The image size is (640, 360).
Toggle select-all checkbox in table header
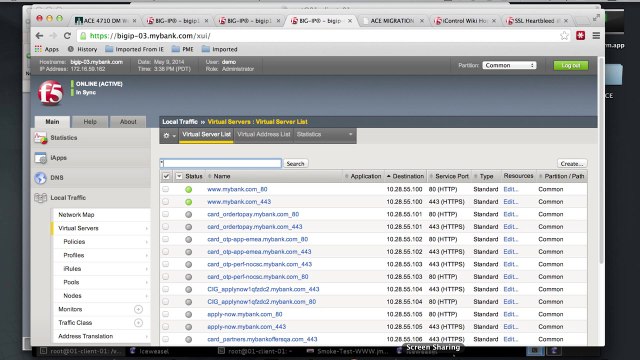(x=166, y=176)
